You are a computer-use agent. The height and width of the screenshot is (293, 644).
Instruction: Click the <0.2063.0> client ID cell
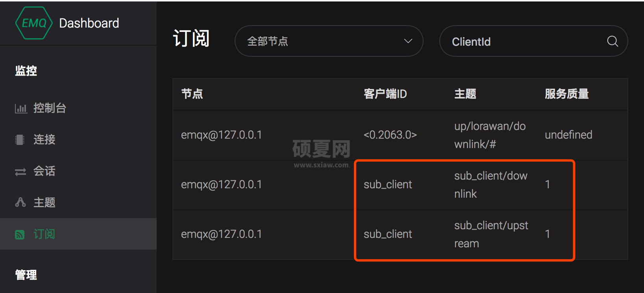(x=390, y=135)
